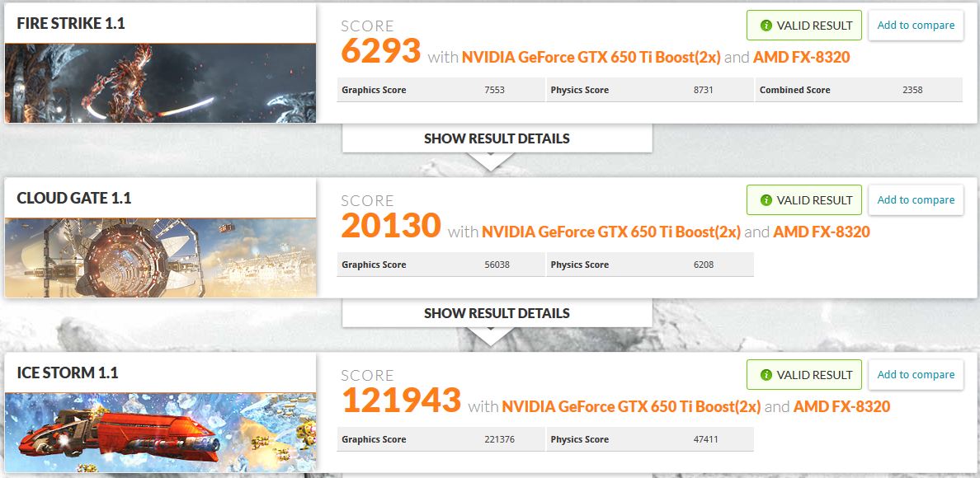Expand Show Result Details under Cloud Gate
980x478 pixels.
point(497,312)
